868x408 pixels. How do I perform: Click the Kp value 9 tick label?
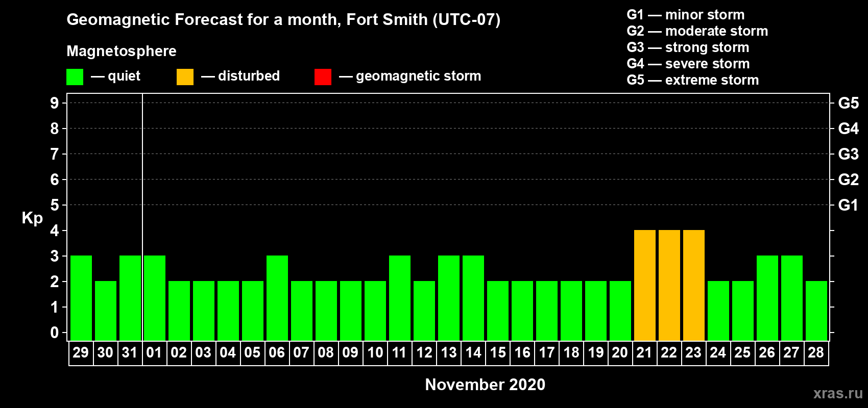(x=55, y=103)
